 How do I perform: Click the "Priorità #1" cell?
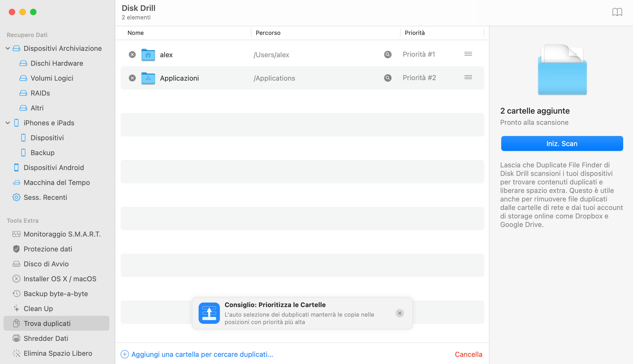tap(419, 54)
